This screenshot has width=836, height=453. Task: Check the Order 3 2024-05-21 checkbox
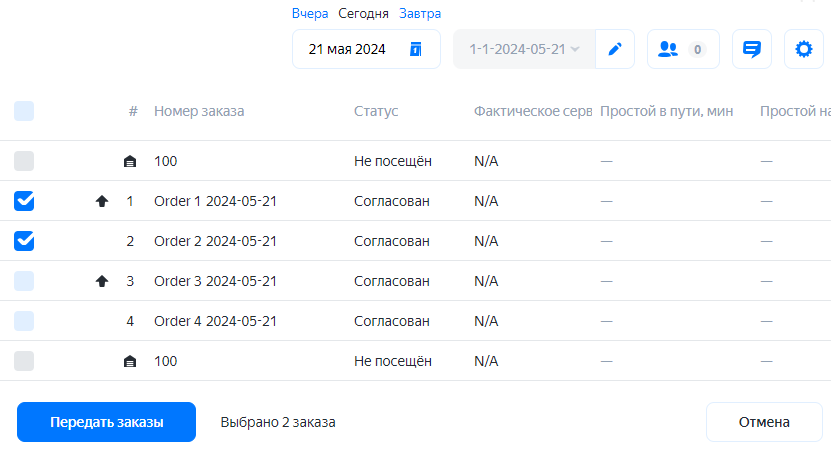click(24, 281)
